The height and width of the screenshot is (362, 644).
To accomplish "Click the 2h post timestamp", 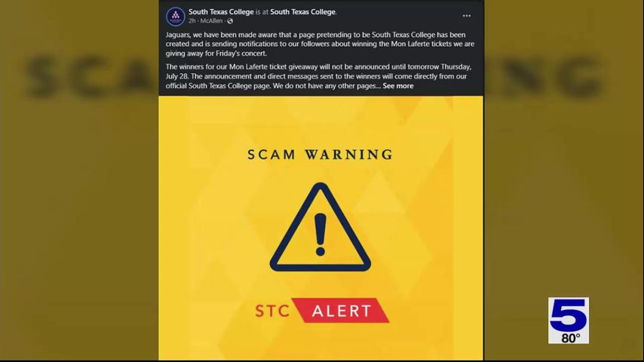I will pos(192,21).
